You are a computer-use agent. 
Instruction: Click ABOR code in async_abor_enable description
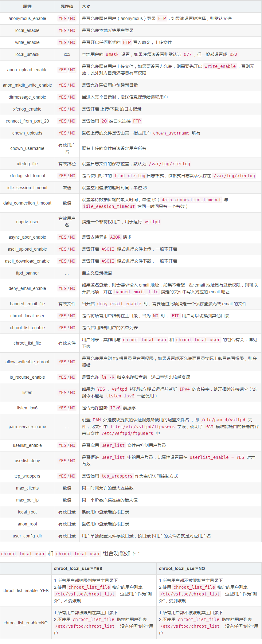click(115, 237)
